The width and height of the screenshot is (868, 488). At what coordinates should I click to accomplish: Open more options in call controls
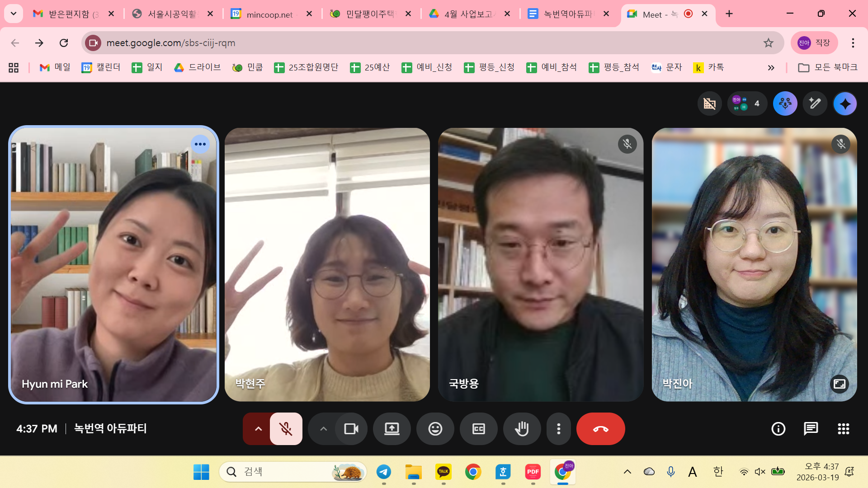coord(559,429)
